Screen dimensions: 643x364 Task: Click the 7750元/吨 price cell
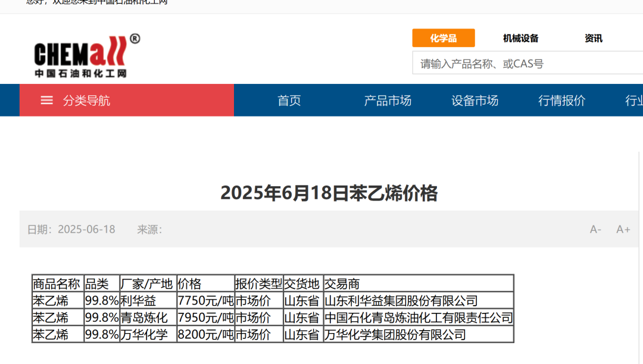pyautogui.click(x=205, y=301)
